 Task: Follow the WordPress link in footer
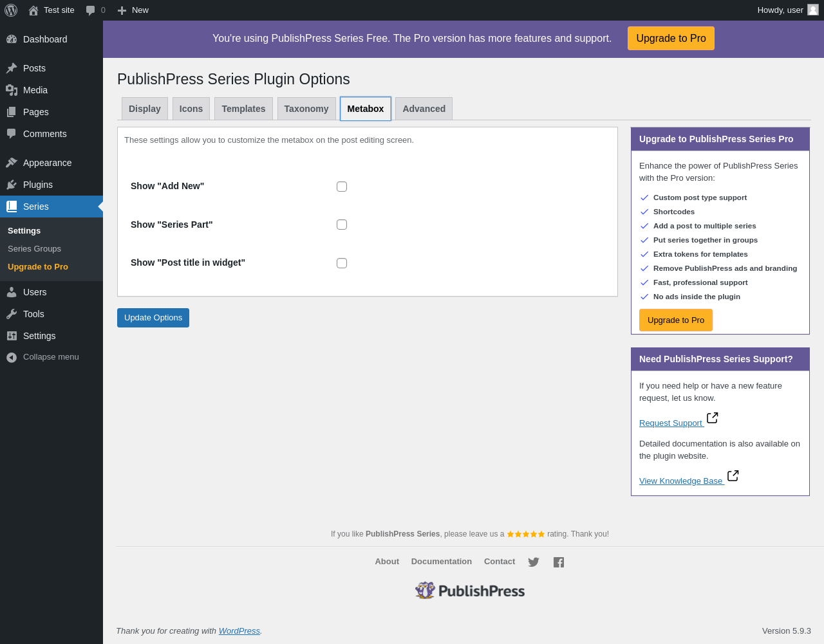click(x=239, y=631)
